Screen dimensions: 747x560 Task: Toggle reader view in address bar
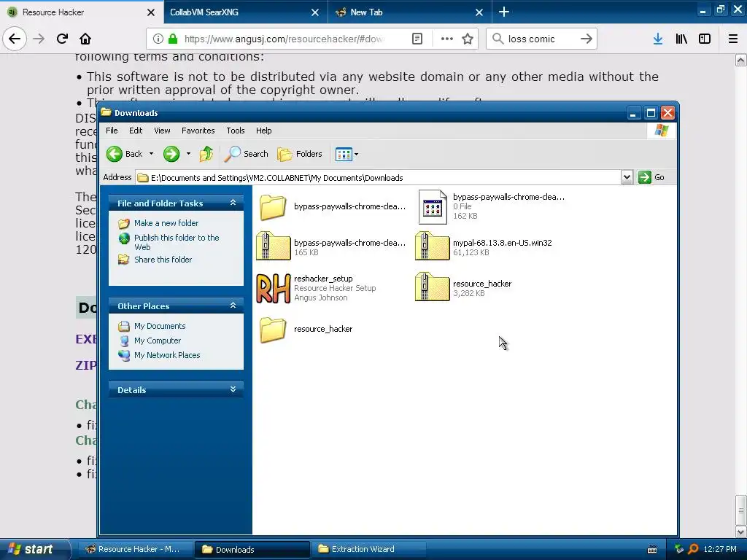[x=417, y=39]
